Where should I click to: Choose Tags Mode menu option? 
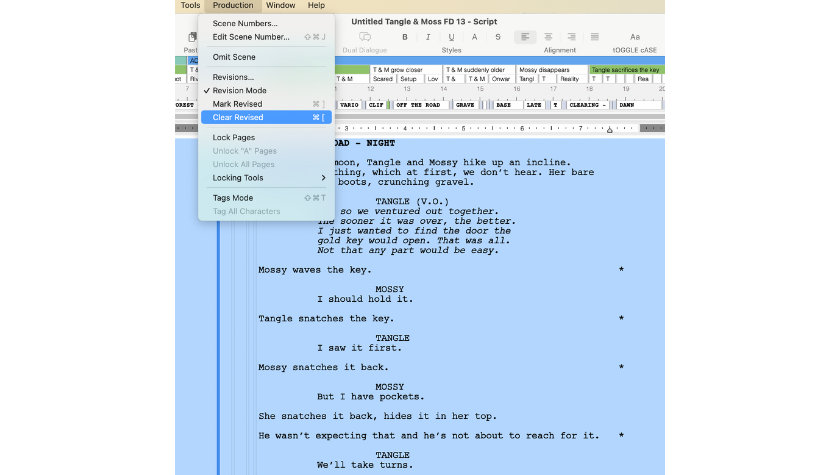pos(232,198)
